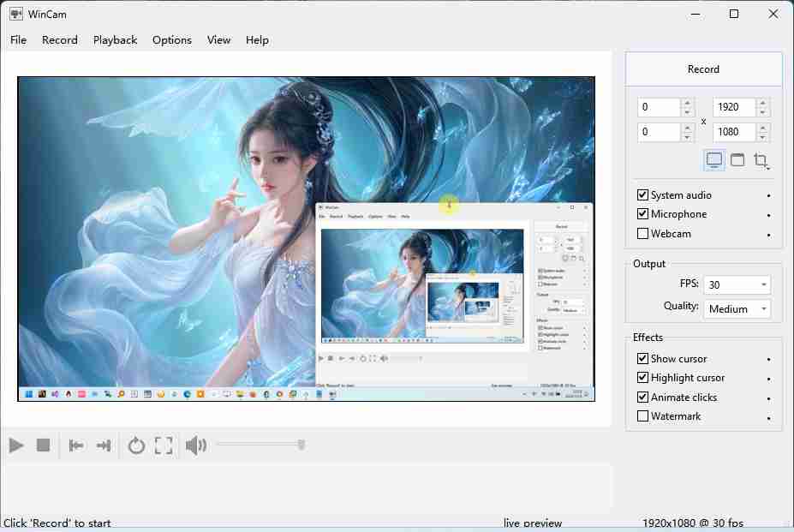
Task: Click the Play button in playback controls
Action: pos(16,445)
